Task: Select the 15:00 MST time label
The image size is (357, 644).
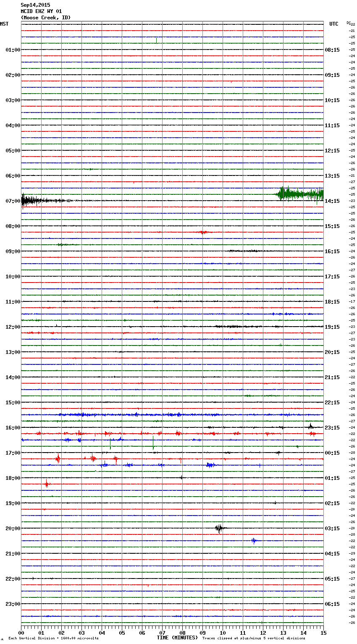Action: (13, 403)
